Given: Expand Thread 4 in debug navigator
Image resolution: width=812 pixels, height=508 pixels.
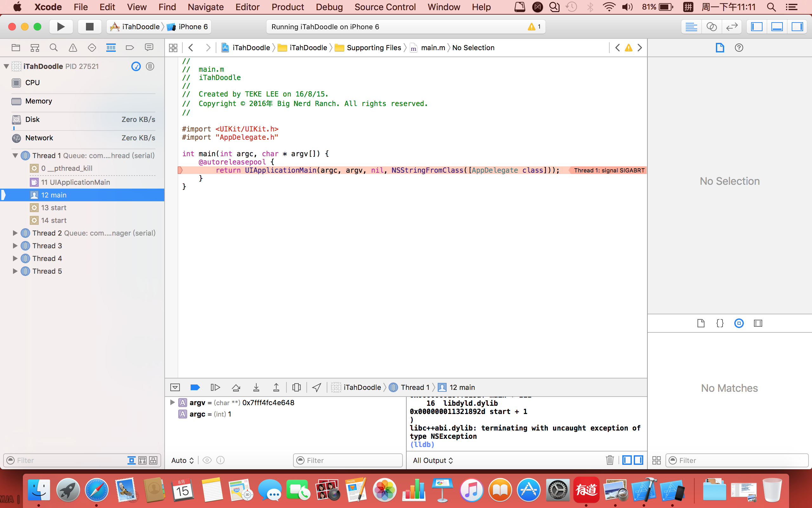Looking at the screenshot, I should [15, 258].
